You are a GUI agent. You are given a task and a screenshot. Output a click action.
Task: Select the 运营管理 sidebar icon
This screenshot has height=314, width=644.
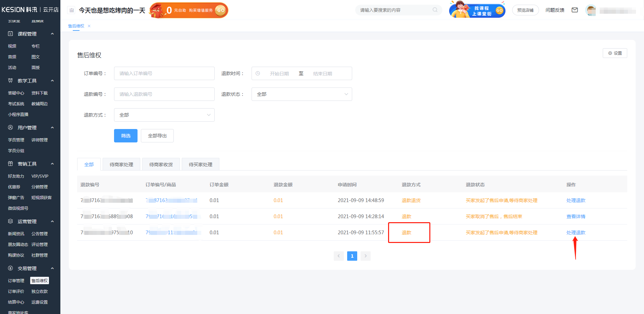pos(10,221)
